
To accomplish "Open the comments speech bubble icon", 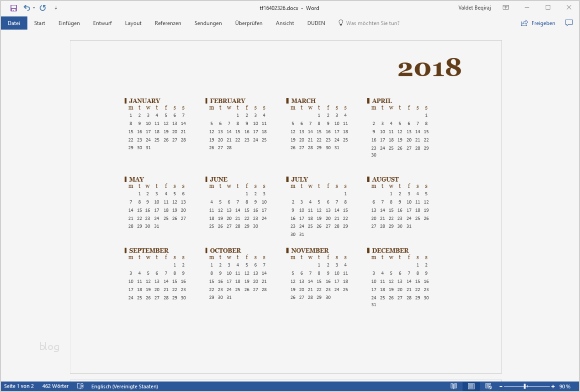I will pyautogui.click(x=569, y=23).
